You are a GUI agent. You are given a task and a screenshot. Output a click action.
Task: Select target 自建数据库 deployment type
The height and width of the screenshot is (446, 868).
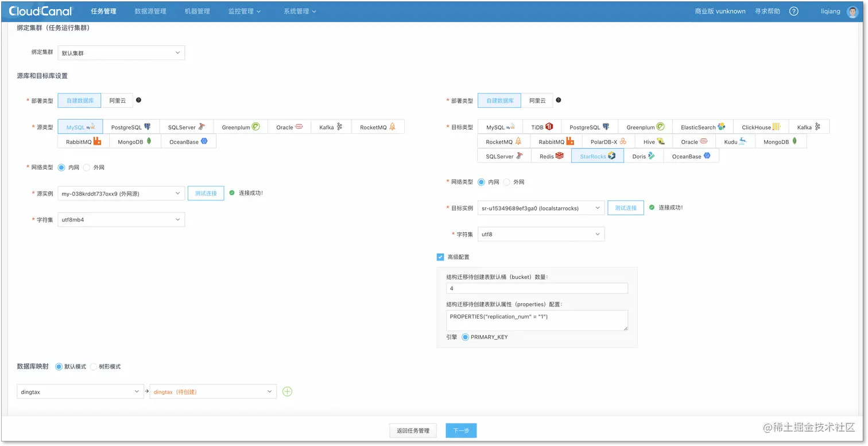pyautogui.click(x=499, y=100)
